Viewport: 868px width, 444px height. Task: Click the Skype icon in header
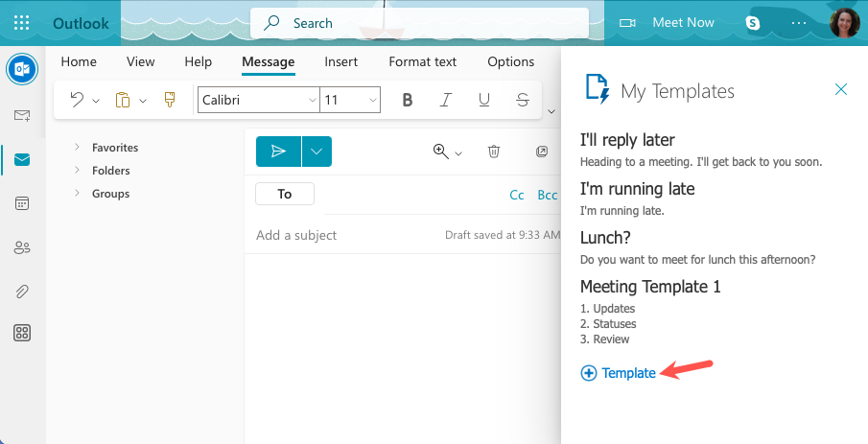pyautogui.click(x=753, y=22)
